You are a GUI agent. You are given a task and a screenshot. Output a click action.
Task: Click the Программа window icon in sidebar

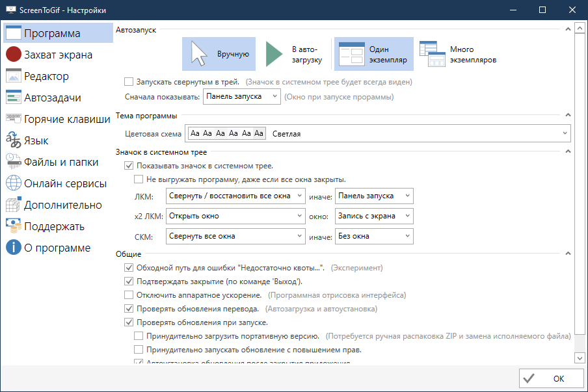point(14,33)
